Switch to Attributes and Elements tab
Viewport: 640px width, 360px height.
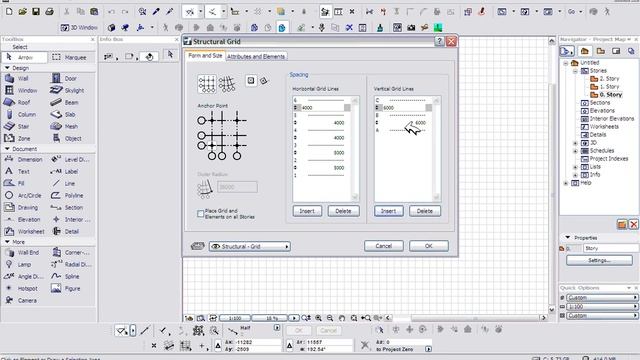(x=256, y=56)
